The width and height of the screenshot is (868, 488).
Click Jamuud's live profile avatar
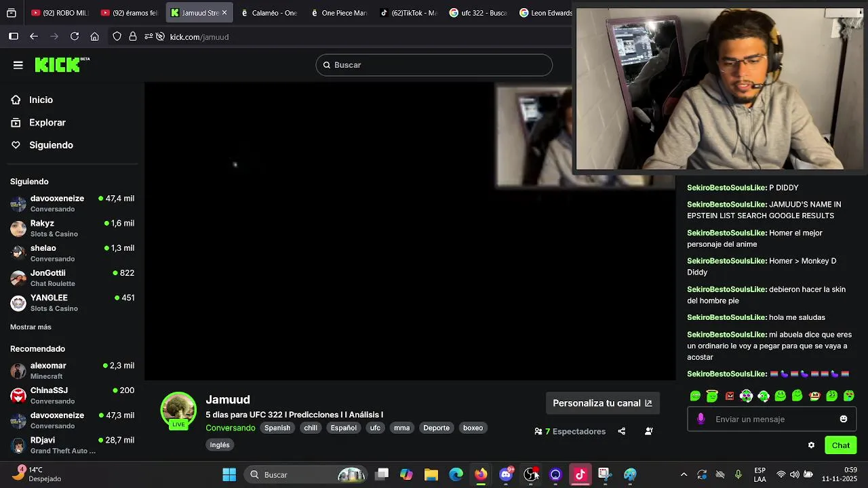click(x=178, y=411)
